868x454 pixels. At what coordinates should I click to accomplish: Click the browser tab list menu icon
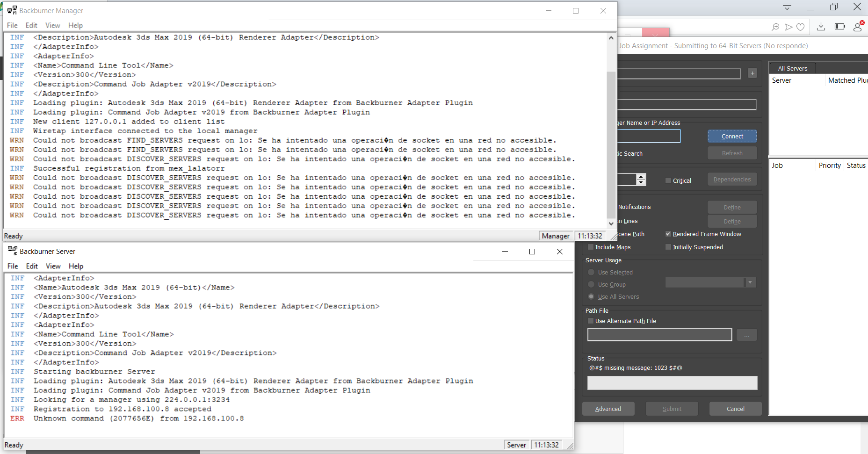(x=787, y=7)
